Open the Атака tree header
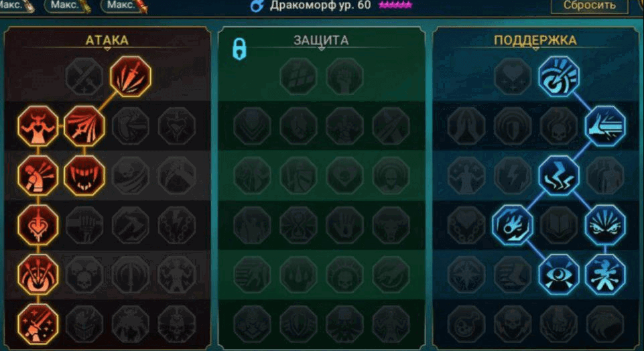Screen dimensions: 644x351 pos(107,40)
